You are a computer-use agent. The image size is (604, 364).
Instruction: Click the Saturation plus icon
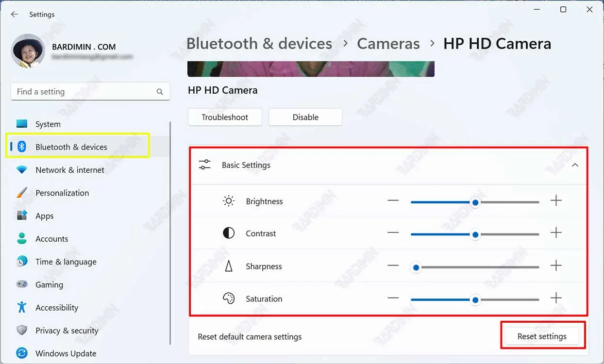[x=556, y=298]
